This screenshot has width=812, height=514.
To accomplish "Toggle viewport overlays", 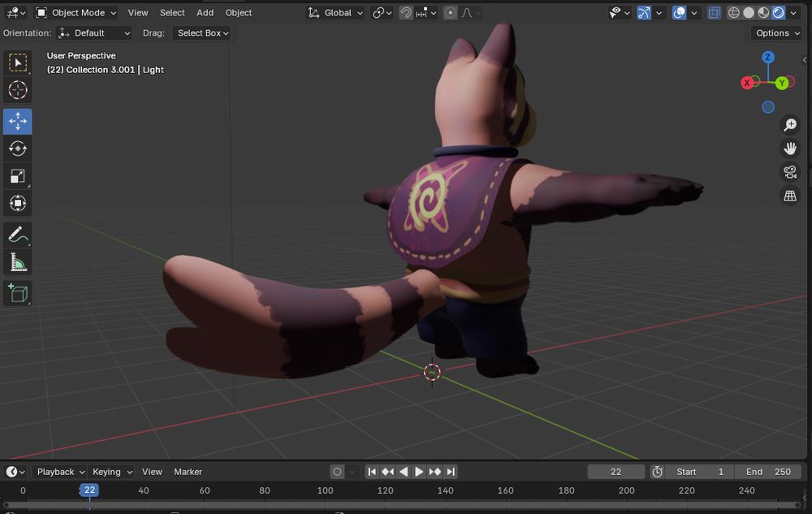I will point(679,13).
